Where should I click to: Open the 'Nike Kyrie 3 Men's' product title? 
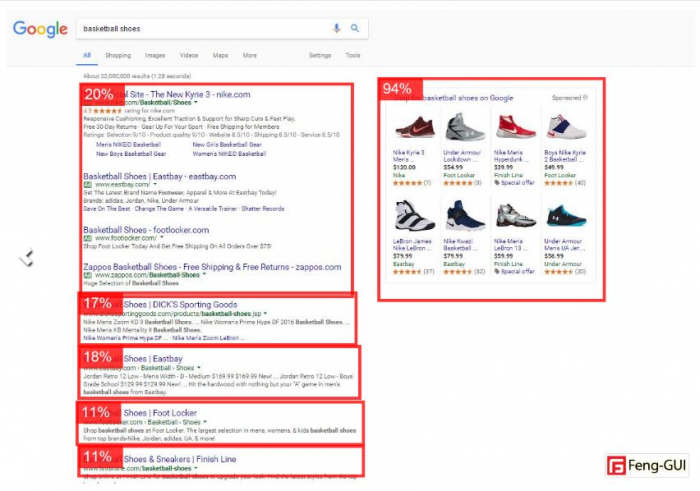point(408,156)
